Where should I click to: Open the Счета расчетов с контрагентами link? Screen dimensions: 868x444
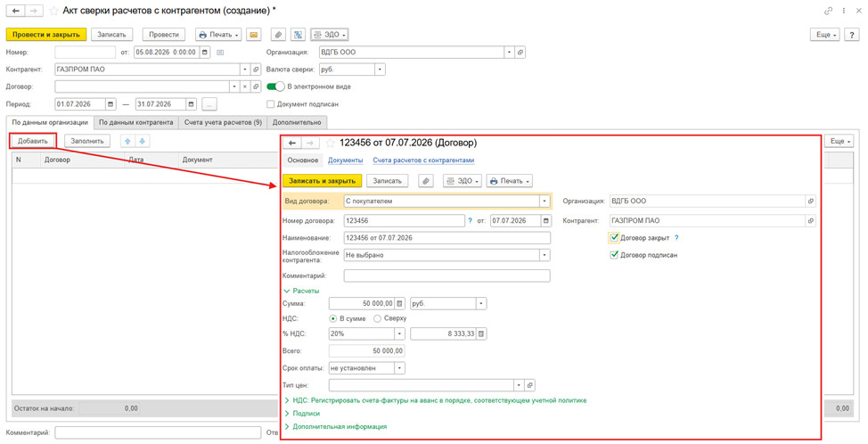tap(423, 160)
